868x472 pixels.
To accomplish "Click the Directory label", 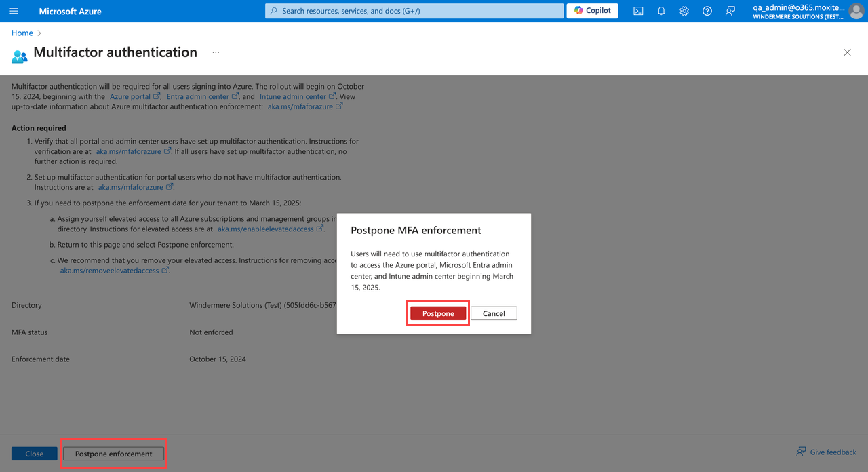I will pos(26,305).
